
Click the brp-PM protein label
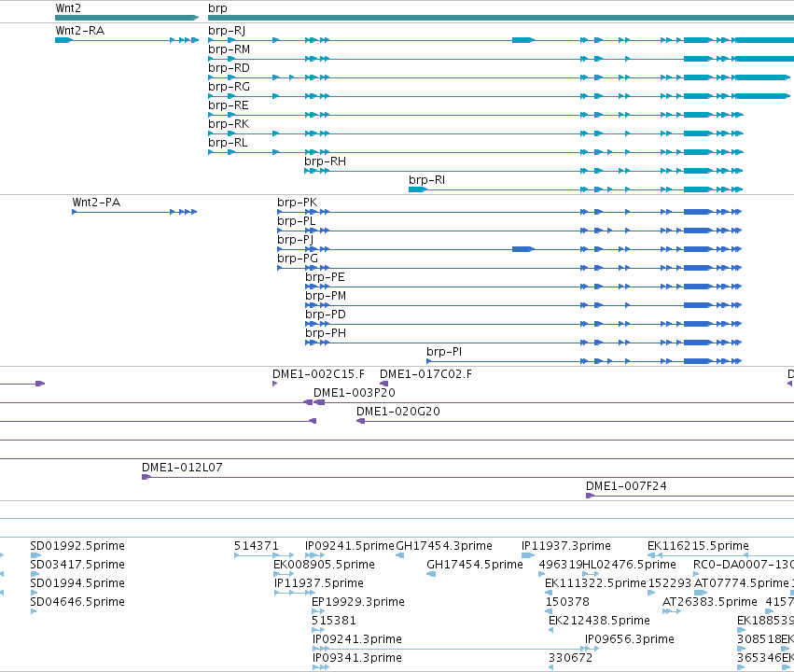(326, 296)
